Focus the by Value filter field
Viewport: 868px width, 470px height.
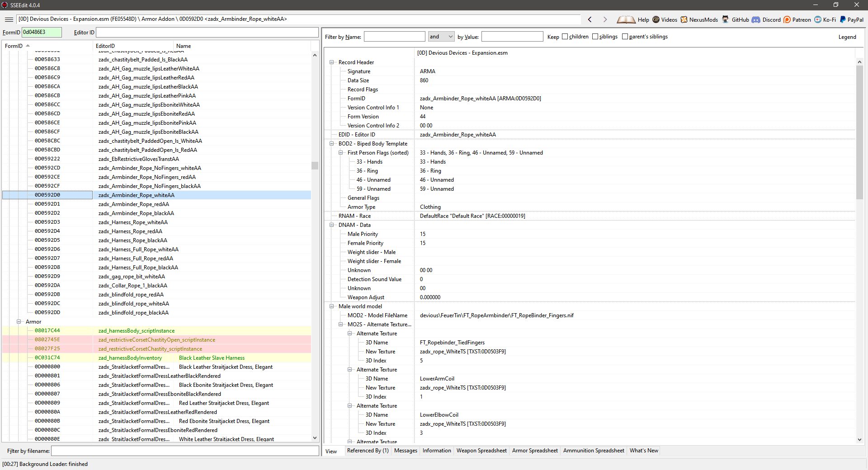[x=512, y=37]
